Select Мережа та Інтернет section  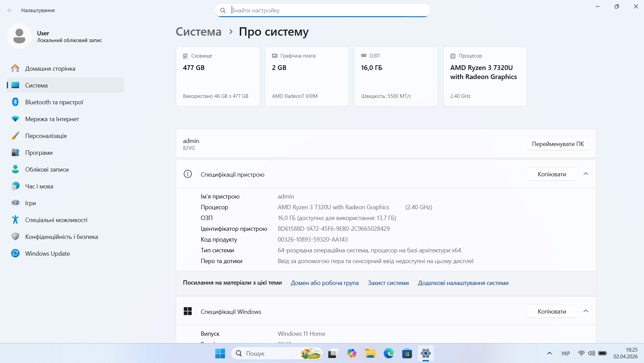[52, 119]
